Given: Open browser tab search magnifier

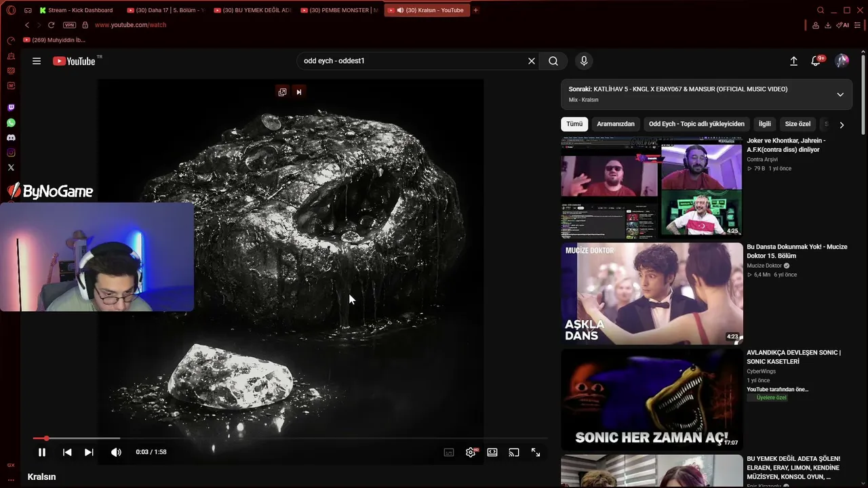Looking at the screenshot, I should coord(821,10).
